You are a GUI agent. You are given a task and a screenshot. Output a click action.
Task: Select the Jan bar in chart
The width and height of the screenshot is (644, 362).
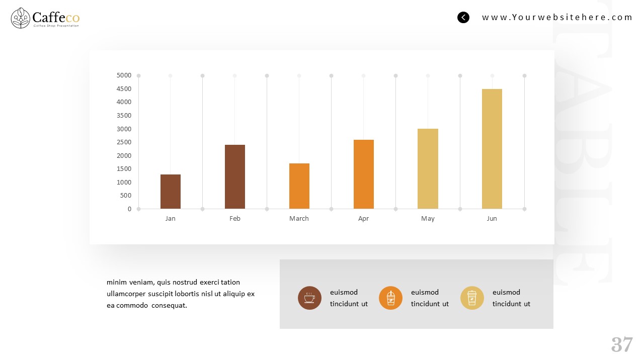(171, 192)
